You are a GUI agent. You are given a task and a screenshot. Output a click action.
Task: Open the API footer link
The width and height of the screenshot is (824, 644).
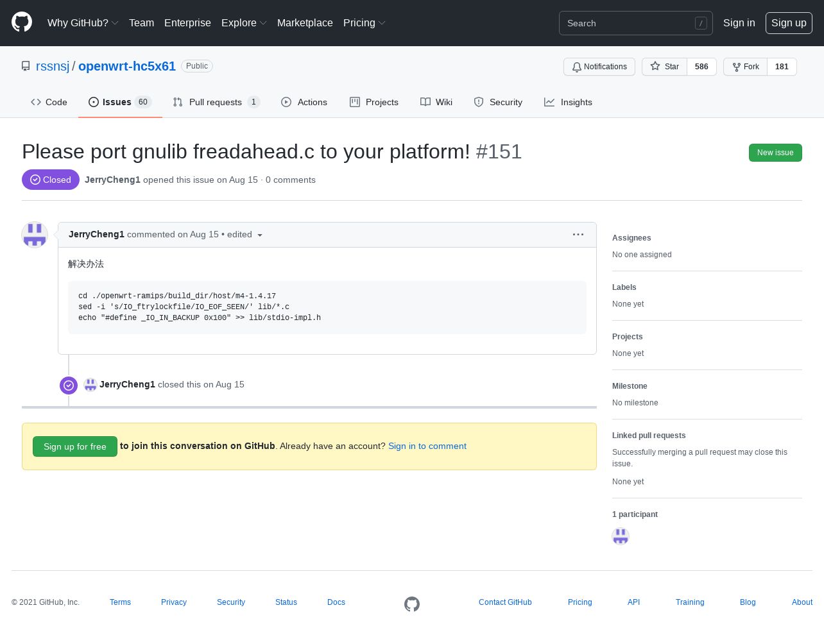point(633,602)
